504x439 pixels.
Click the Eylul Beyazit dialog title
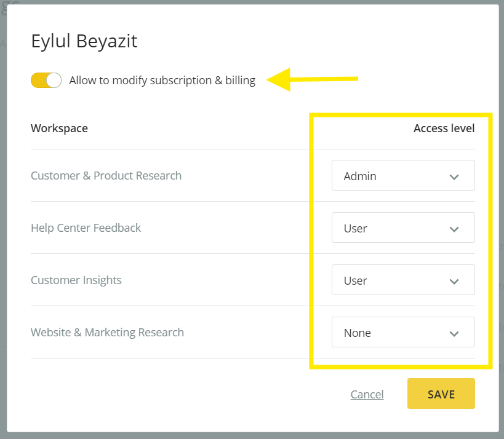click(84, 41)
